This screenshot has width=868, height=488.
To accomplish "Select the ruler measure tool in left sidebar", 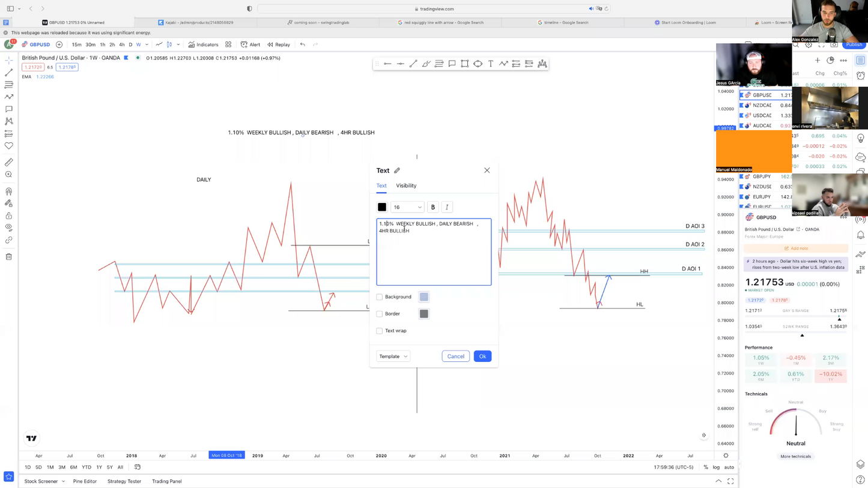I will [9, 163].
